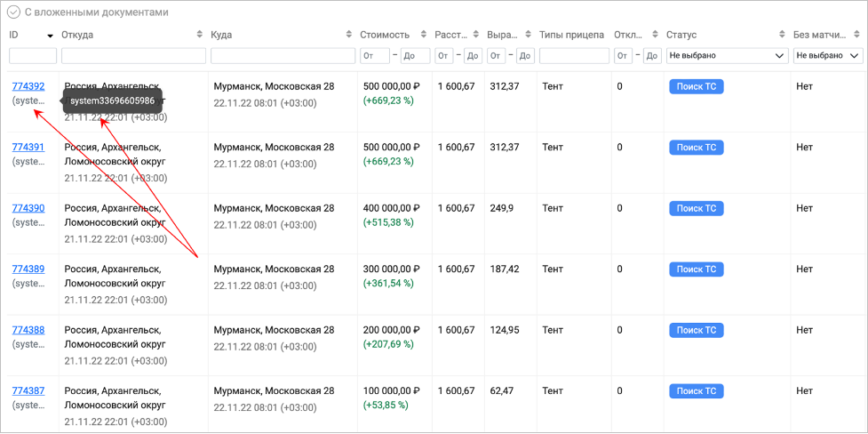Screen dimensions: 868x434
Task: Focus the Куда filter field
Action: [283, 56]
